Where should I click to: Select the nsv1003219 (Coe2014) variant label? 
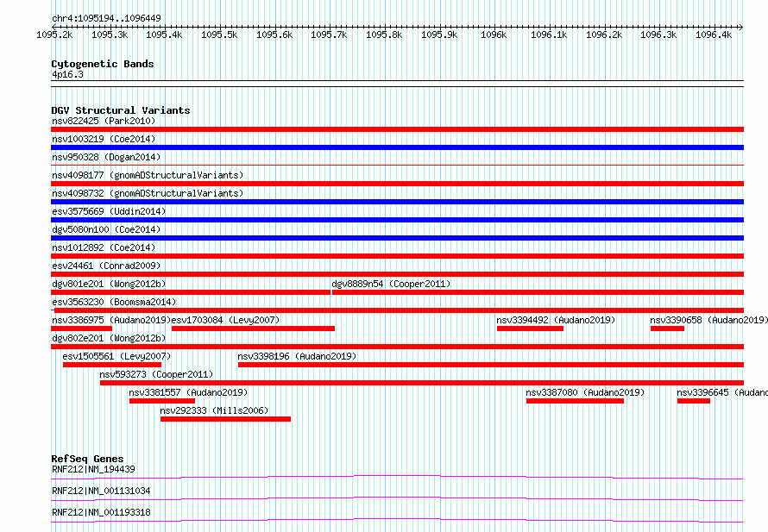tap(104, 139)
